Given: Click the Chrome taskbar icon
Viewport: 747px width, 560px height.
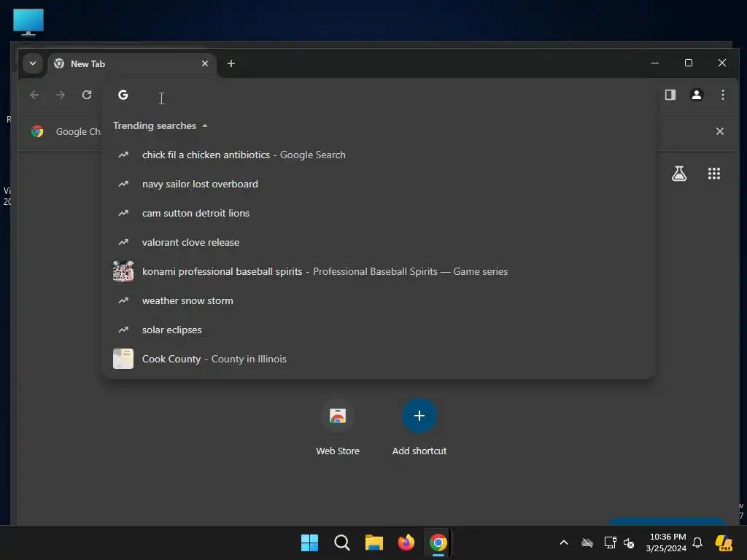Looking at the screenshot, I should pyautogui.click(x=438, y=542).
